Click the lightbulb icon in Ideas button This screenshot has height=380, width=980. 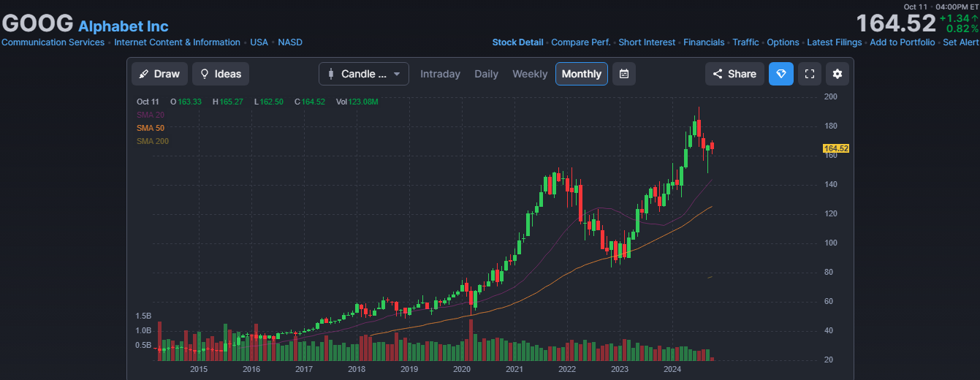[x=205, y=74]
